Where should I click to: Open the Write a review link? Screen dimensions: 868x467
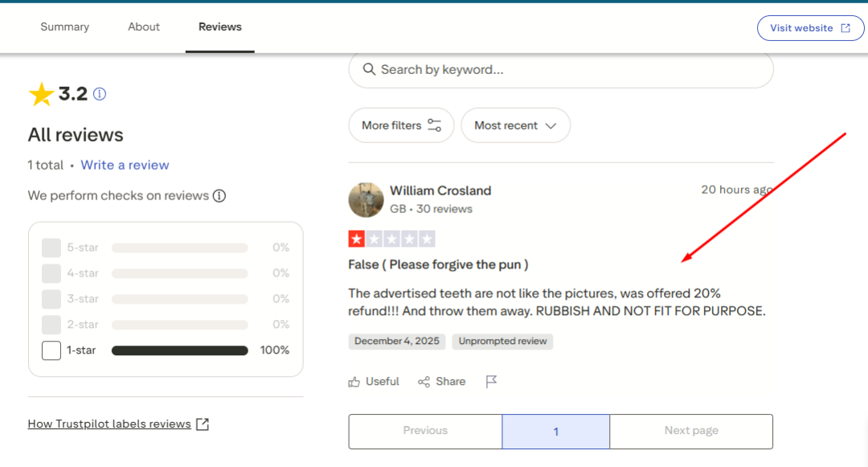coord(125,165)
